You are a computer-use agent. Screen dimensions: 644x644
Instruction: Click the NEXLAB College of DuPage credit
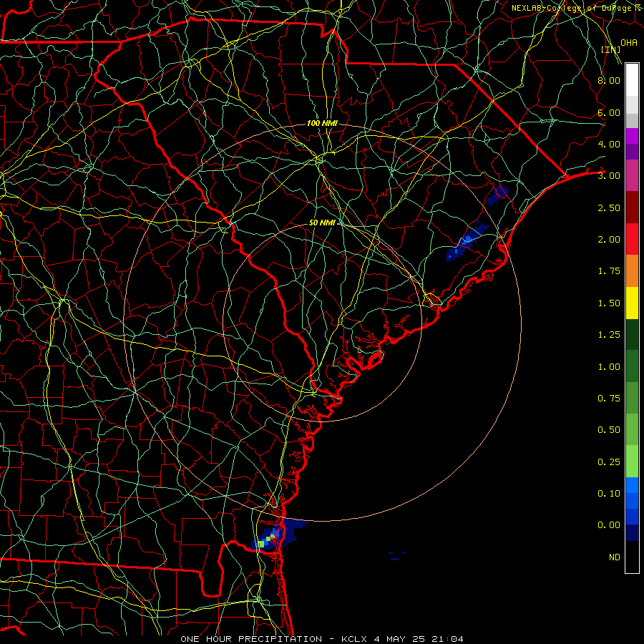click(576, 8)
